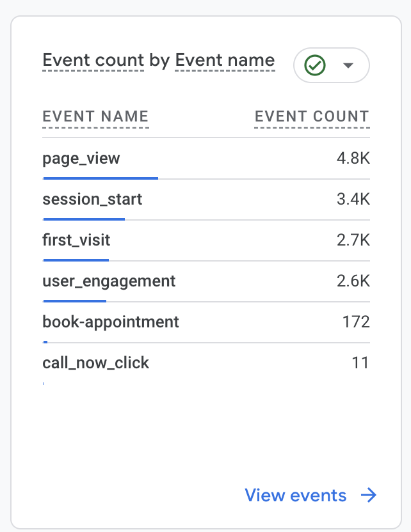Click the EVENT NAME column header
The height and width of the screenshot is (532, 411).
(x=95, y=116)
